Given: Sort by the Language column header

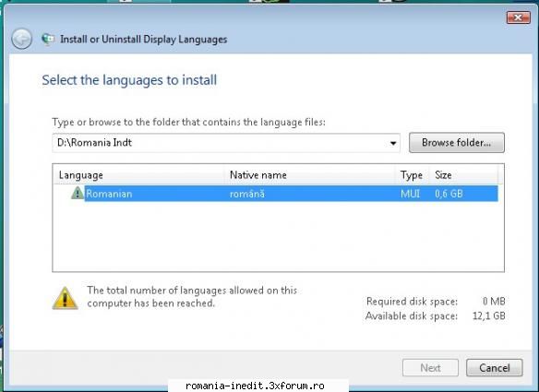Looking at the screenshot, I should tap(139, 175).
